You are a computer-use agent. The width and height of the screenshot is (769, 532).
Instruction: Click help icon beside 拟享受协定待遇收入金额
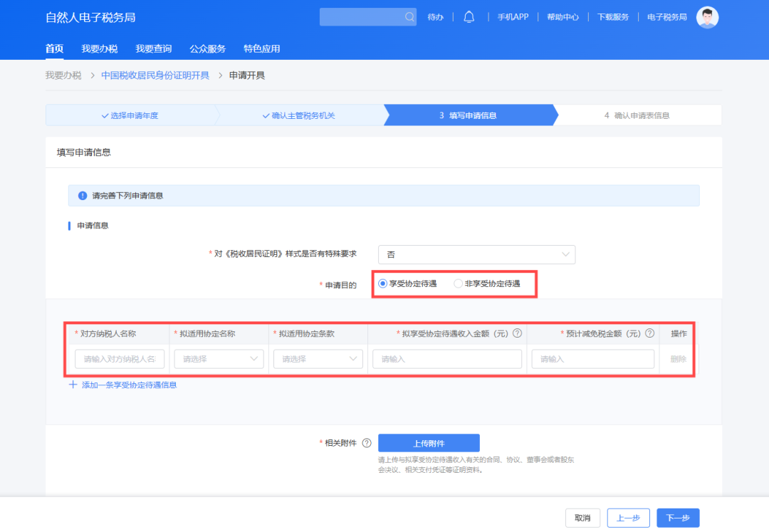click(518, 333)
